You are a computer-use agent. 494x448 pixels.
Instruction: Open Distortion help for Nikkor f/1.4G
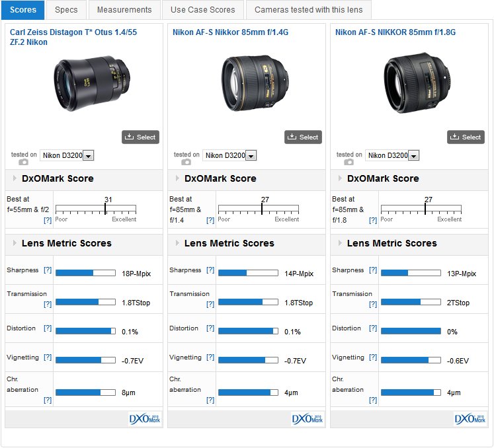[x=210, y=328]
